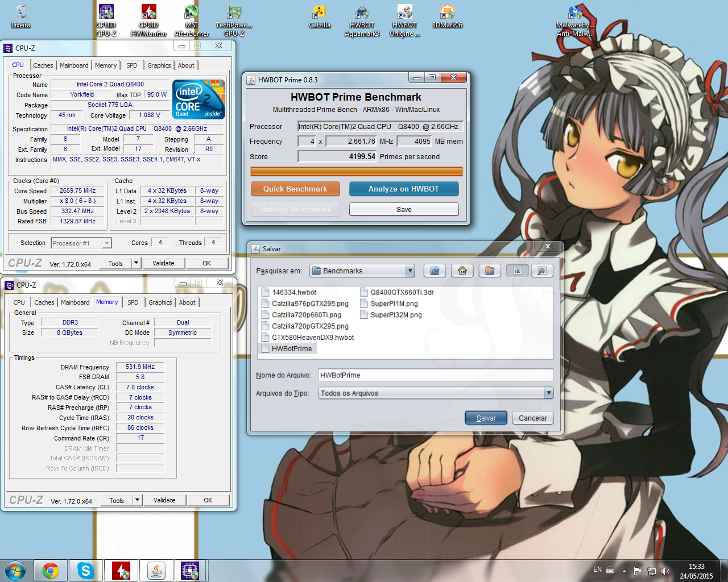Click the HWBOT Prime Score value field

(337, 156)
